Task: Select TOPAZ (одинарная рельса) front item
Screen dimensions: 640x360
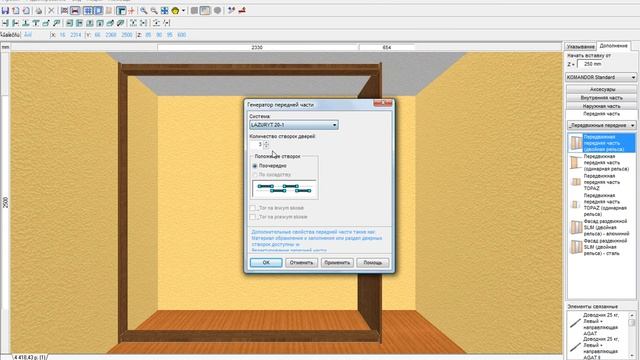Action: (x=602, y=205)
